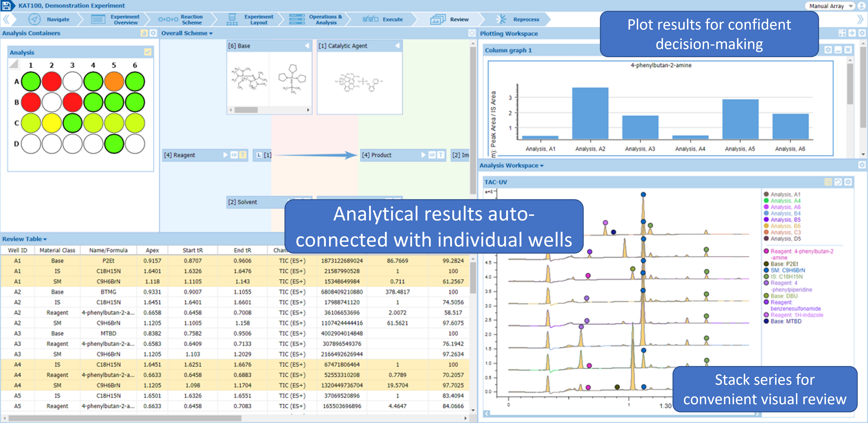Toggle the Analysis plate checkbox
Viewport: 868px width, 423px height.
pos(148,52)
